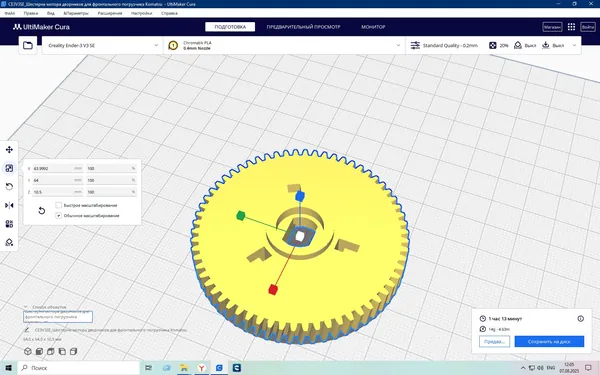600x375 pixels.
Task: Open the Расширения menu
Action: (110, 13)
